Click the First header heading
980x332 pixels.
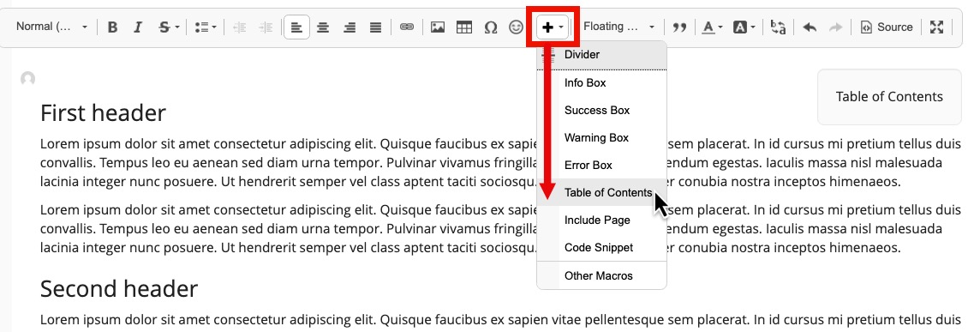(103, 113)
